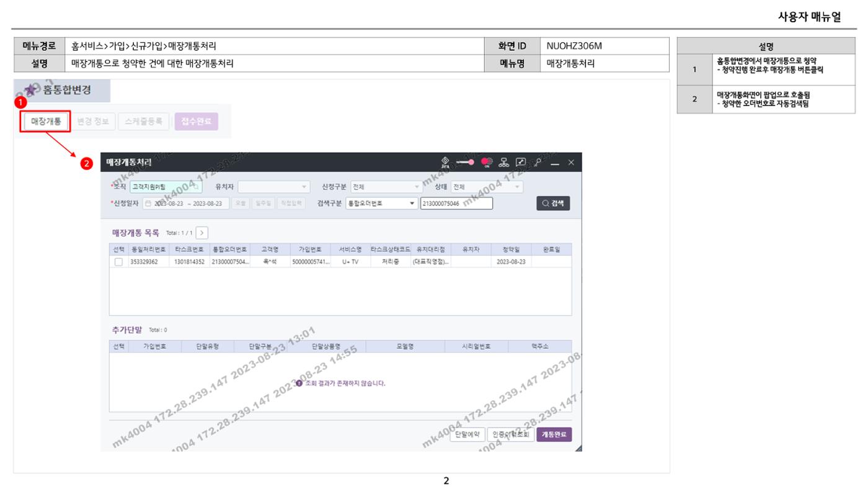
Task: Click the edit-window icon in popup title bar
Action: coord(521,162)
